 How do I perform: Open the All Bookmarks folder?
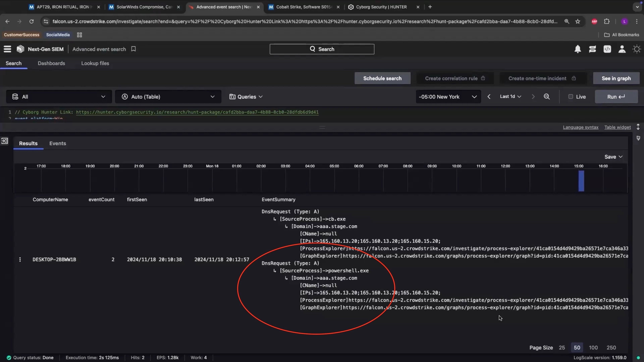click(x=622, y=35)
